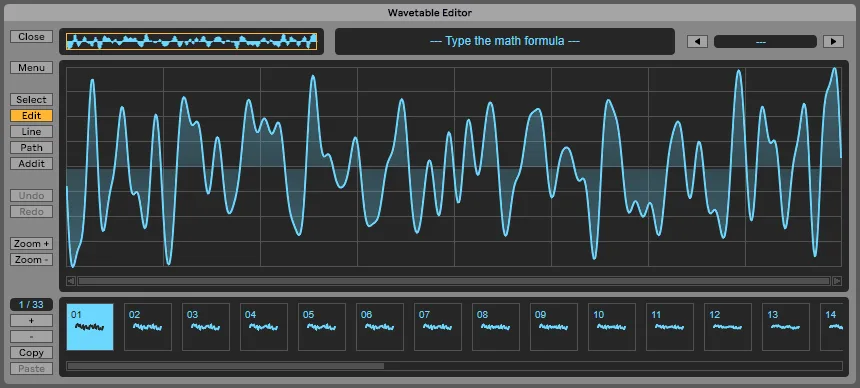The image size is (860, 388).
Task: Click the frame list horizontal scrollbar
Action: (x=454, y=366)
